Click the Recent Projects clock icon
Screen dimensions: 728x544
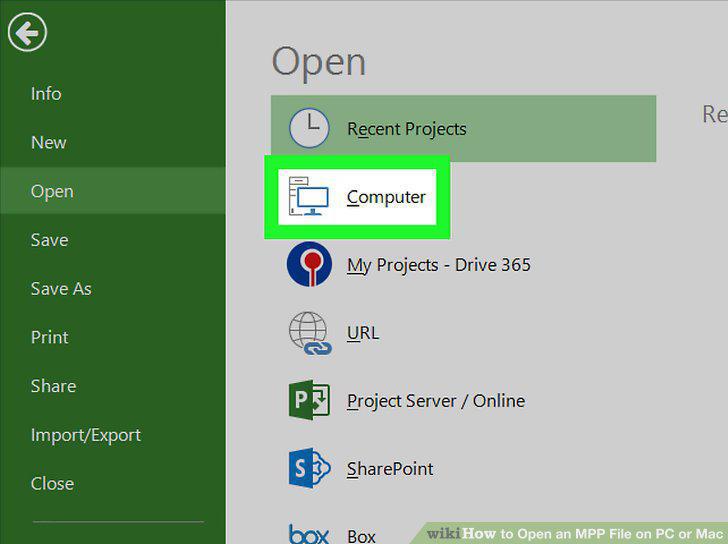309,128
